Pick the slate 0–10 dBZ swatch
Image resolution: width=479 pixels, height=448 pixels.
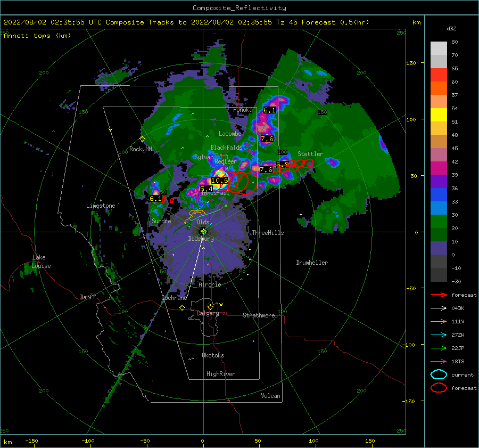point(439,248)
